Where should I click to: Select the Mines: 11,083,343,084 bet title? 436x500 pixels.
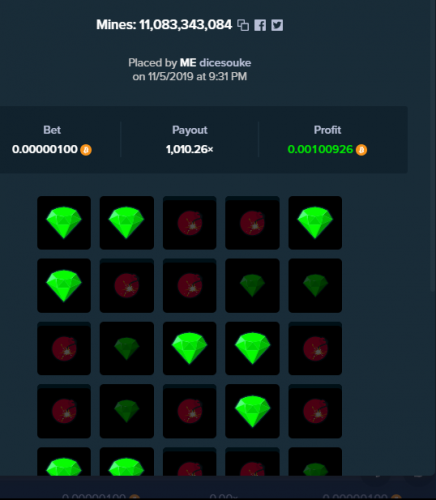point(164,25)
